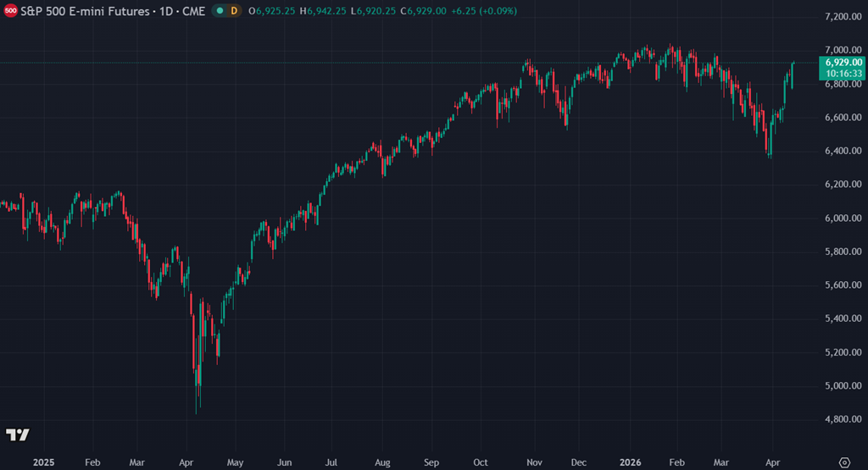Image resolution: width=868 pixels, height=470 pixels.
Task: Click the Jul label on time axis
Action: (332, 462)
